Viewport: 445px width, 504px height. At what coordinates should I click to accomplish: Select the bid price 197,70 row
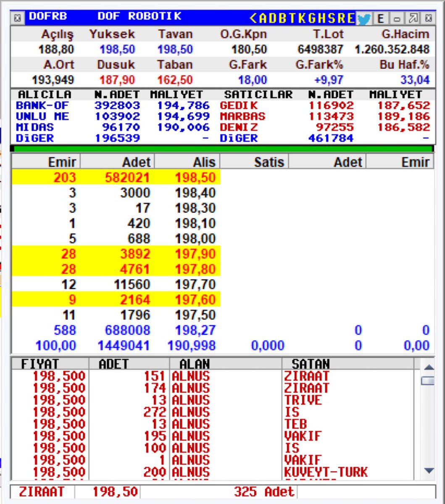click(116, 284)
